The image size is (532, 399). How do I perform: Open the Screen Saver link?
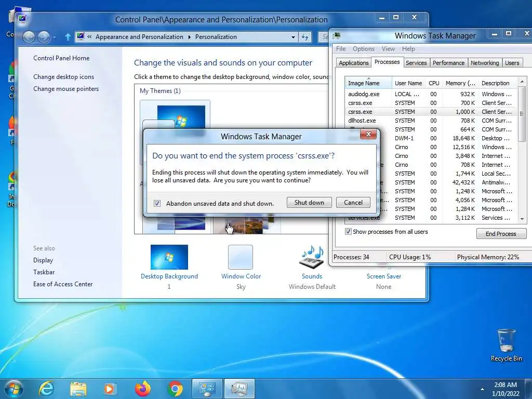click(384, 276)
